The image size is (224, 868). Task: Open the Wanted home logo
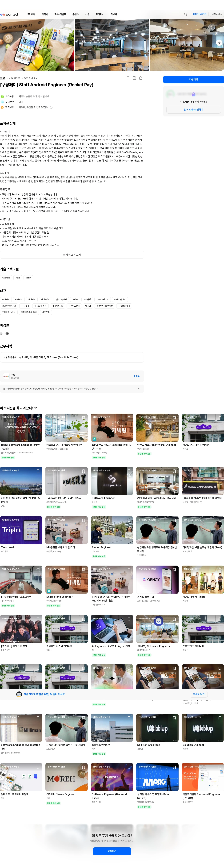coord(9,15)
